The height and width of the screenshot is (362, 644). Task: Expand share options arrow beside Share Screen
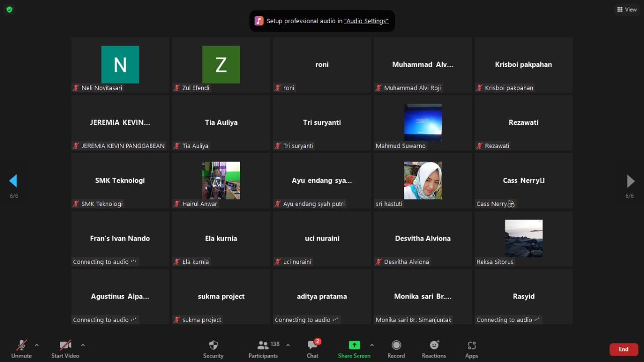372,345
